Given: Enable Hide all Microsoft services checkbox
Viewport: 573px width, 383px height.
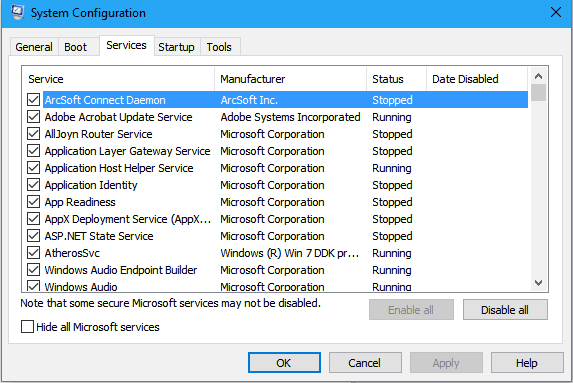Looking at the screenshot, I should [x=27, y=327].
